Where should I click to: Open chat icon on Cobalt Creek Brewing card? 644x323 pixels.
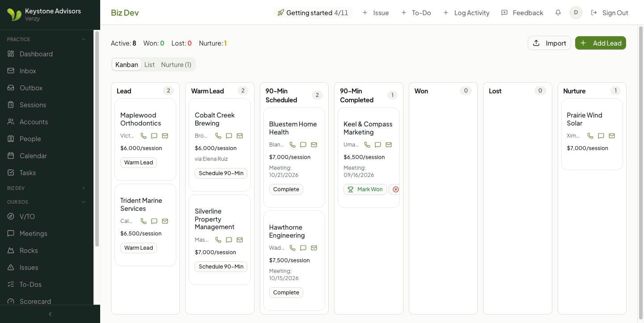click(229, 136)
